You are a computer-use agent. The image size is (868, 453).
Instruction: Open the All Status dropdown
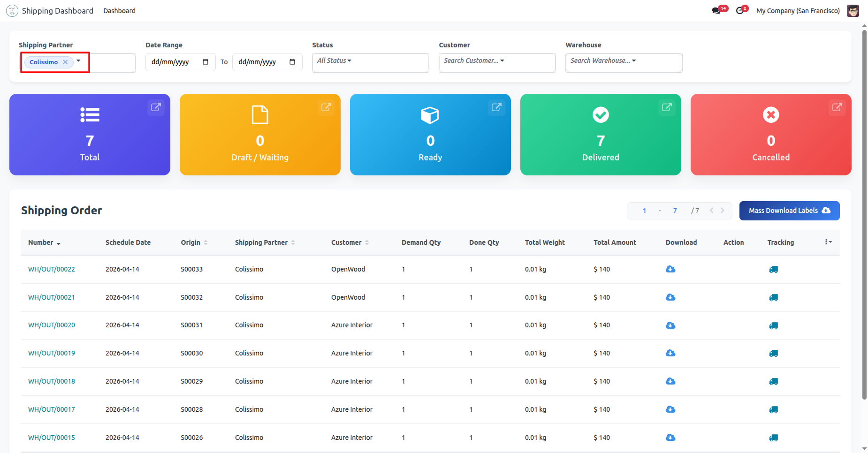click(x=334, y=60)
